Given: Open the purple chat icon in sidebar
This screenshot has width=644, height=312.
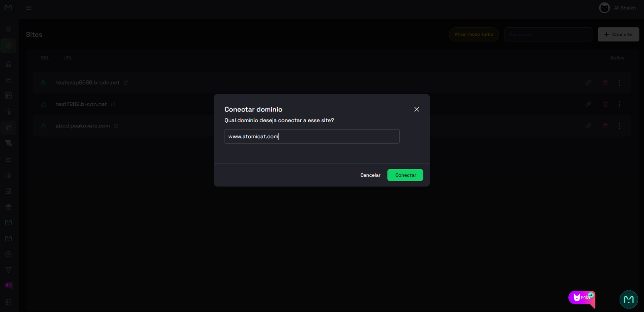Looking at the screenshot, I should (x=8, y=286).
